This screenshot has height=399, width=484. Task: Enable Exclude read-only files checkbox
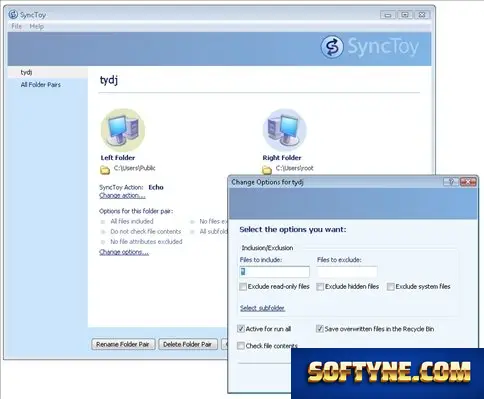(x=243, y=287)
